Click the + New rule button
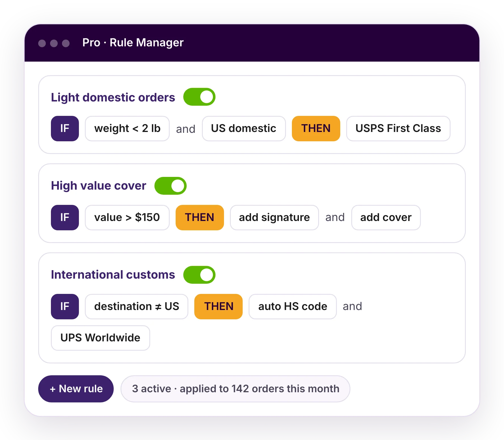The image size is (504, 440). pyautogui.click(x=76, y=389)
